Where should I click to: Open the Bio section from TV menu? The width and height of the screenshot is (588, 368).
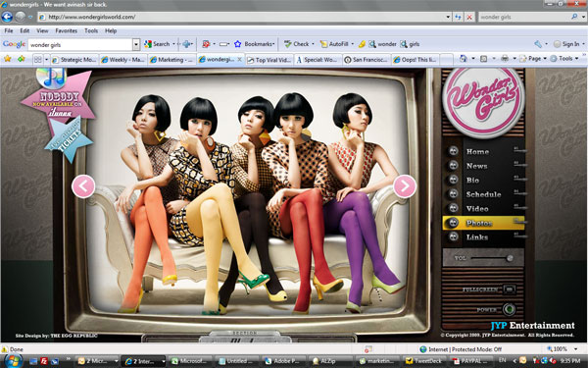tap(472, 181)
